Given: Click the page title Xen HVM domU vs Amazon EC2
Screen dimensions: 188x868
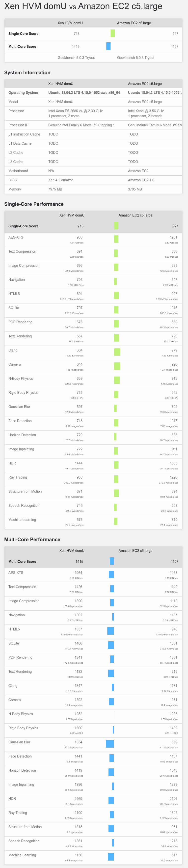Looking at the screenshot, I should (83, 6).
